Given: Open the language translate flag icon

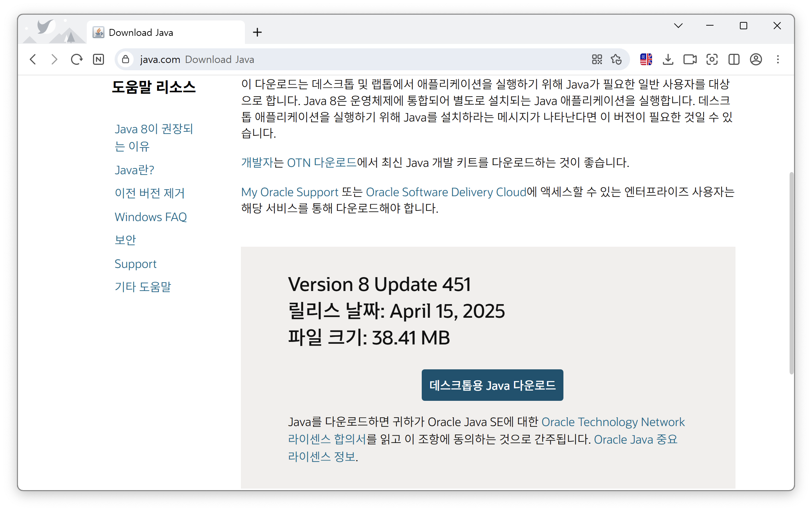Looking at the screenshot, I should (646, 59).
